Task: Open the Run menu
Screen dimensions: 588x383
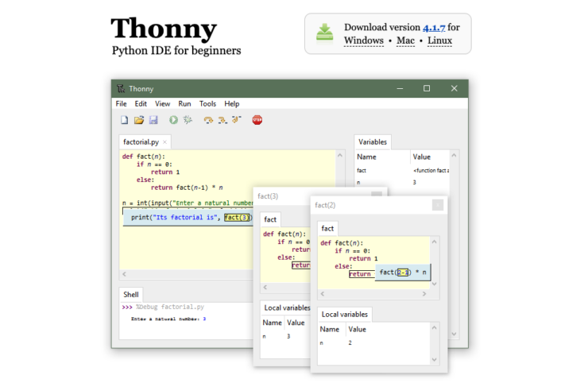Action: [x=184, y=103]
